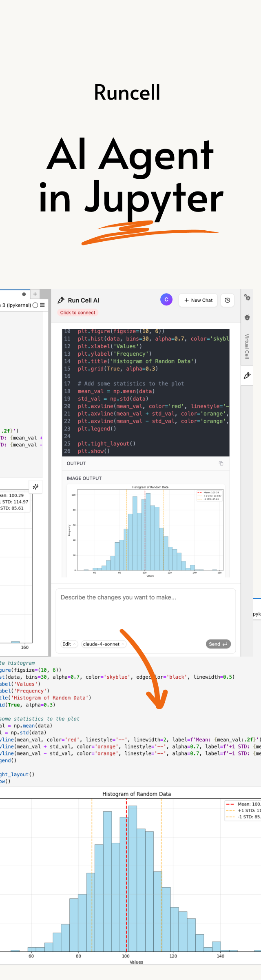Open the claude-4-sonnet model selector
This screenshot has height=980, width=261.
pos(101,644)
